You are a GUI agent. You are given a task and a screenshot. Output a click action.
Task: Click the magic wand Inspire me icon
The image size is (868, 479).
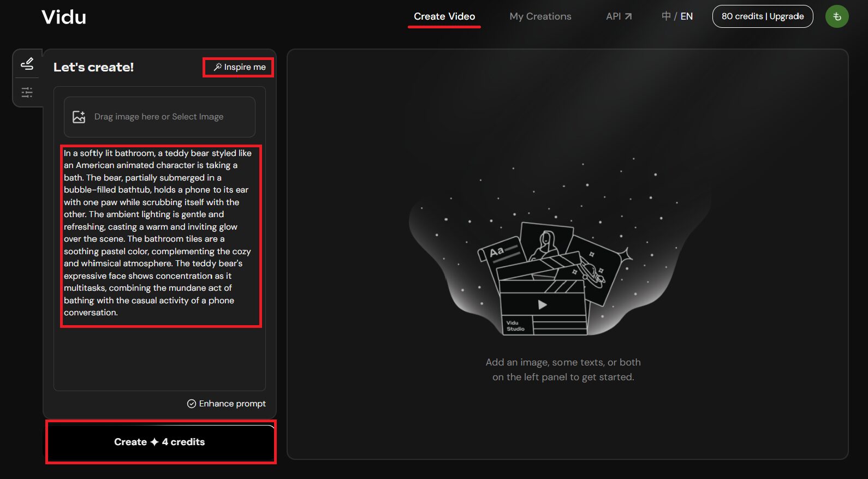(217, 67)
